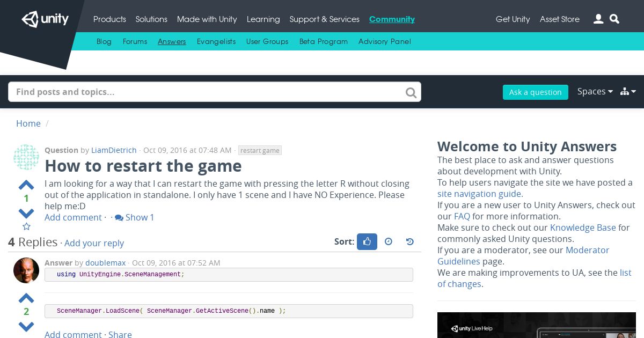
Task: Click the SceneManager.LoadScene code line
Action: (229, 311)
